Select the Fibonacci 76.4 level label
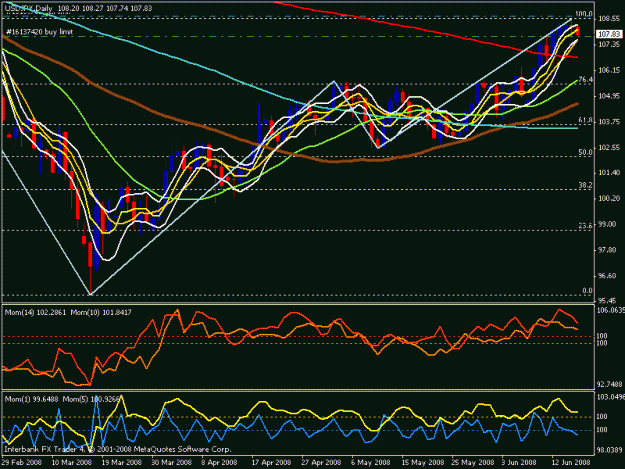Screen dimensions: 625x469 click(x=585, y=80)
